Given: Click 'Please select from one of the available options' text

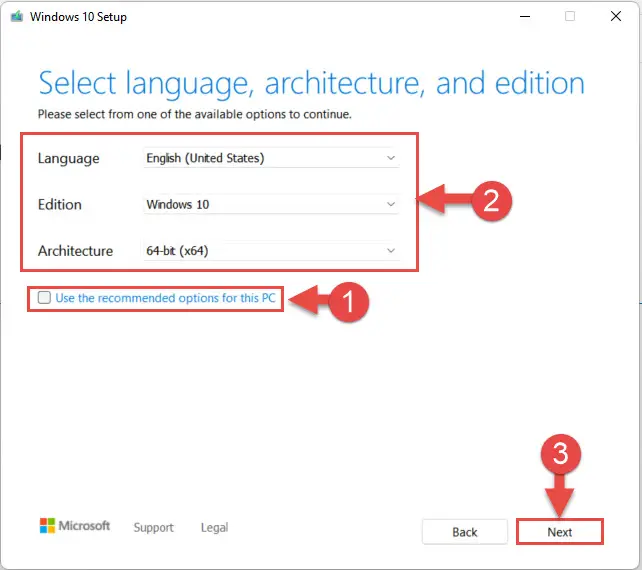Looking at the screenshot, I should (x=194, y=114).
